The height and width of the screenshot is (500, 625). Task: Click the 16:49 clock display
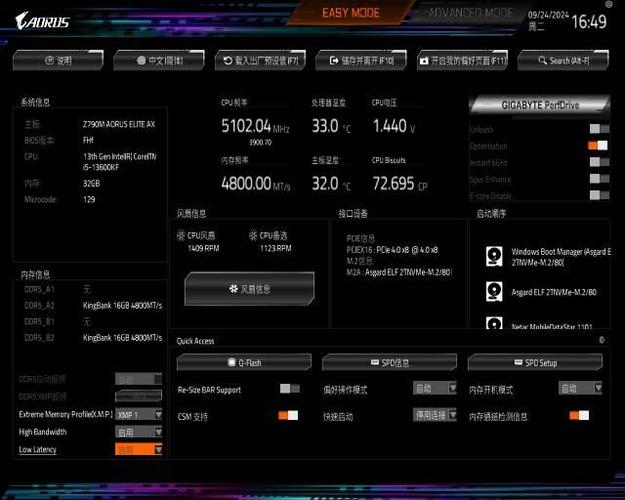(589, 21)
